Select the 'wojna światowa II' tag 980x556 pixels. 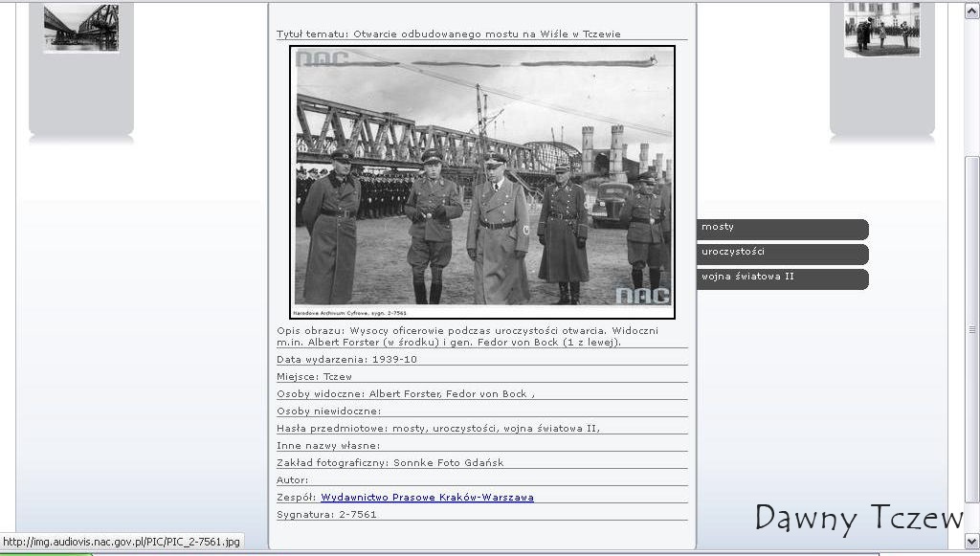coord(782,278)
